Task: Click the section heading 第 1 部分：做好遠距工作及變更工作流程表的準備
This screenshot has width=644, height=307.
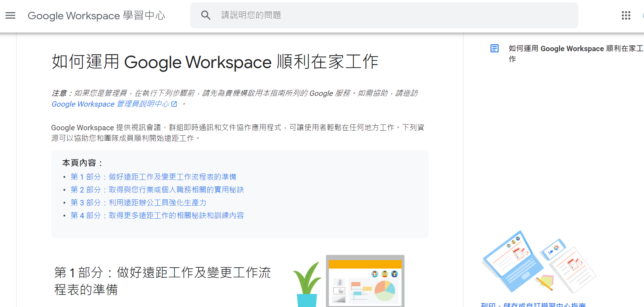Action: pyautogui.click(x=162, y=281)
